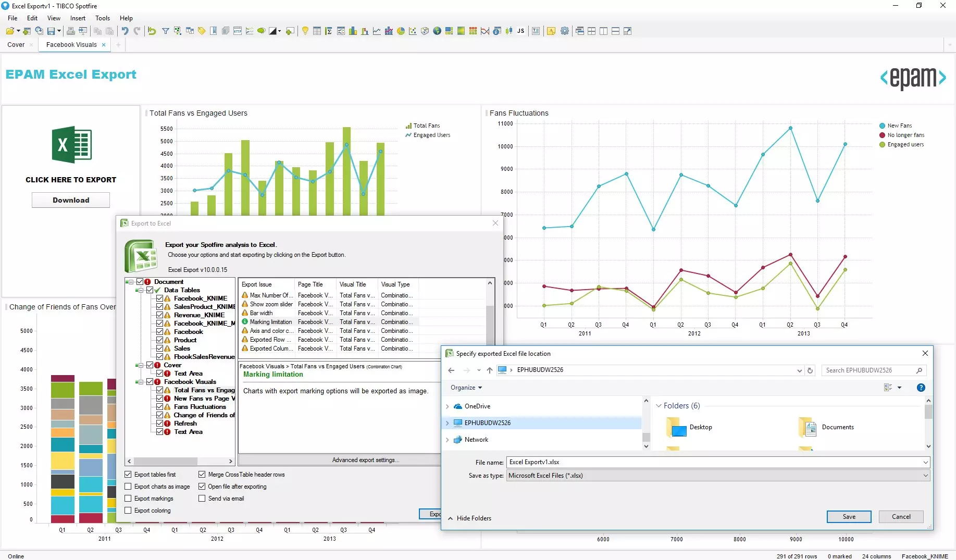Open the Organize dropdown menu
Screen dimensions: 956x560
pyautogui.click(x=466, y=388)
